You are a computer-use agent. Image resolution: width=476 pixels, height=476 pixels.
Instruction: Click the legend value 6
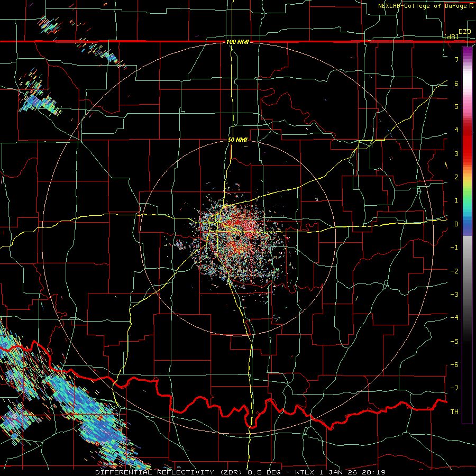click(x=456, y=83)
